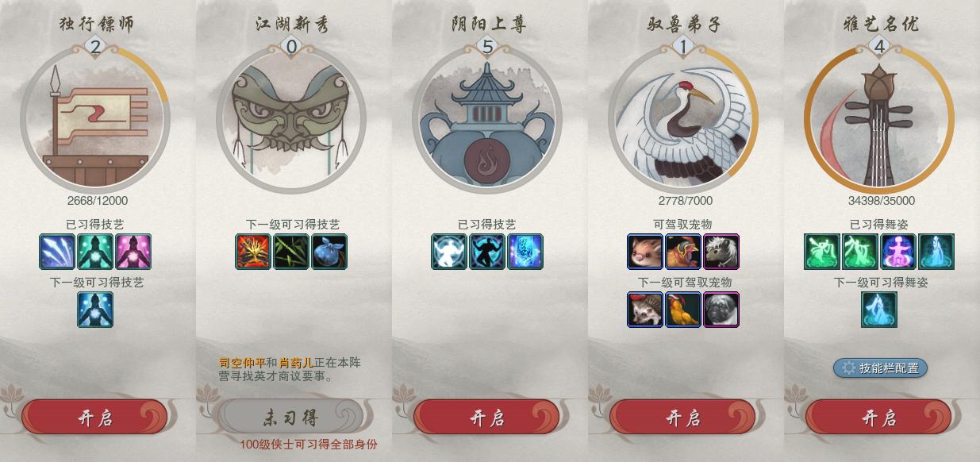
Task: Click the white slash skill icon under 独行镖师
Action: point(57,252)
